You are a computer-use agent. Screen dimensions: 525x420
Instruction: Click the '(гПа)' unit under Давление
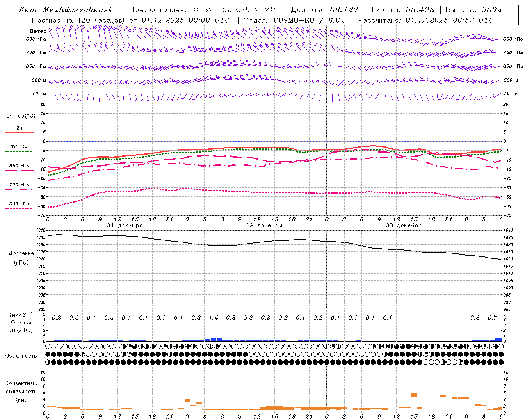(x=21, y=262)
